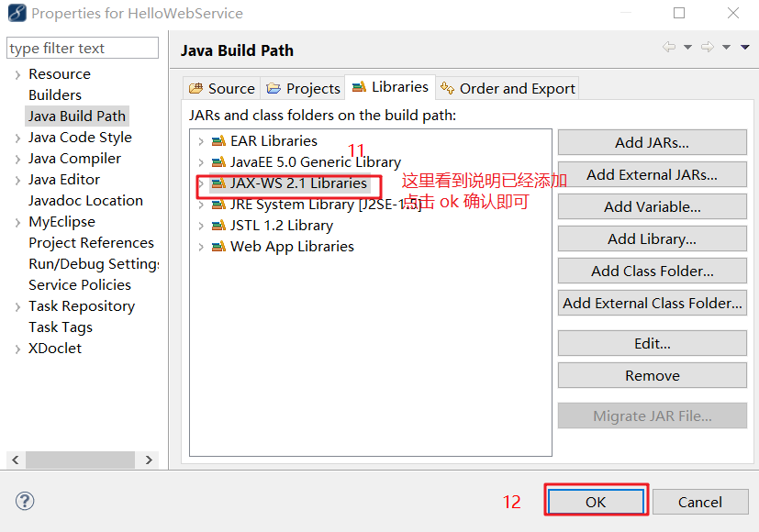Click the JavaEE 5.0 Generic Library icon
This screenshot has height=532, width=759.
click(x=218, y=162)
